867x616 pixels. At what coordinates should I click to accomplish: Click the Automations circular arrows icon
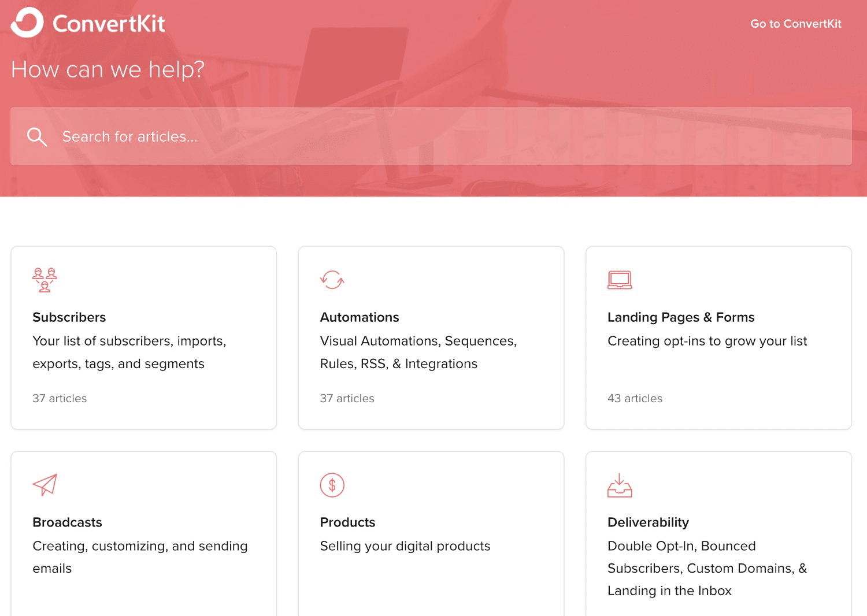tap(332, 280)
